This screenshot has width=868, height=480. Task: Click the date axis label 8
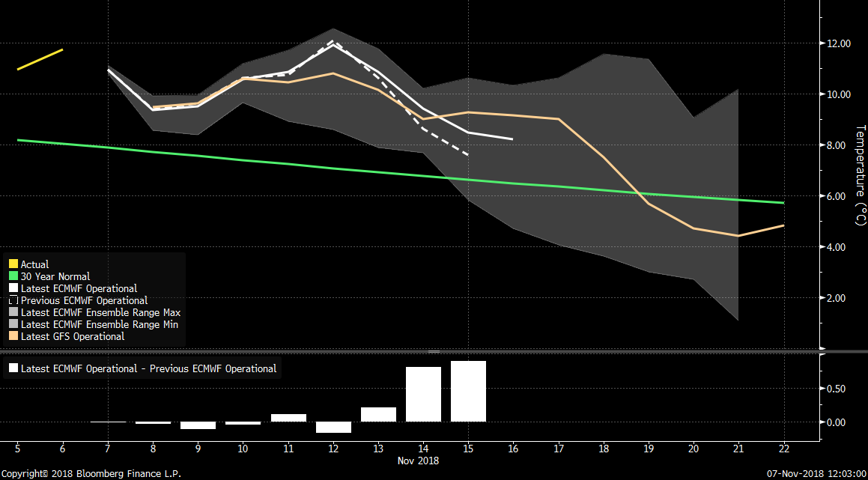pos(153,449)
